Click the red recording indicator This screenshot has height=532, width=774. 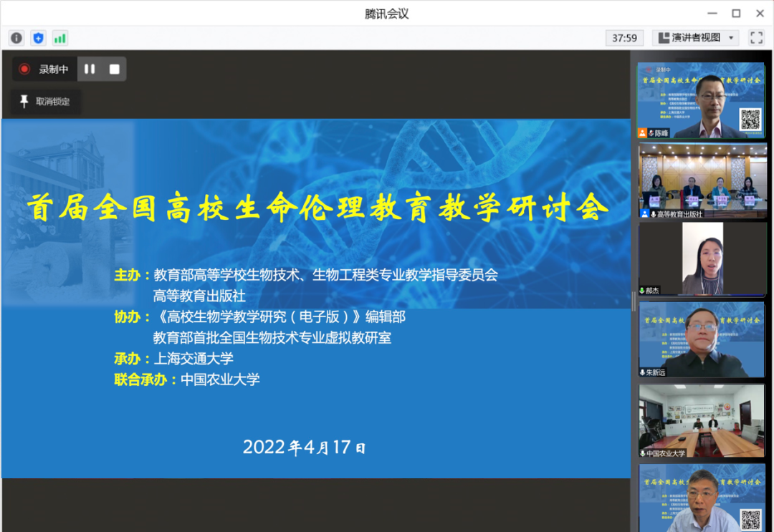24,69
